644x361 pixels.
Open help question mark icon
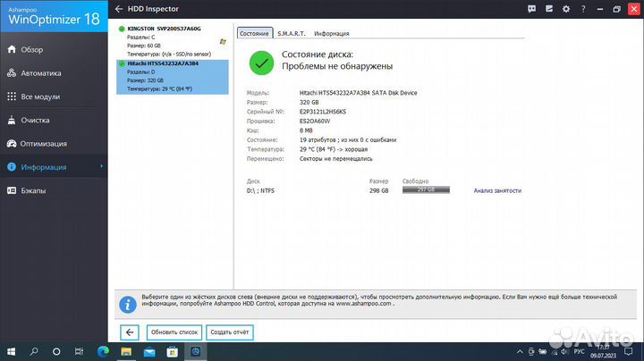pyautogui.click(x=583, y=9)
